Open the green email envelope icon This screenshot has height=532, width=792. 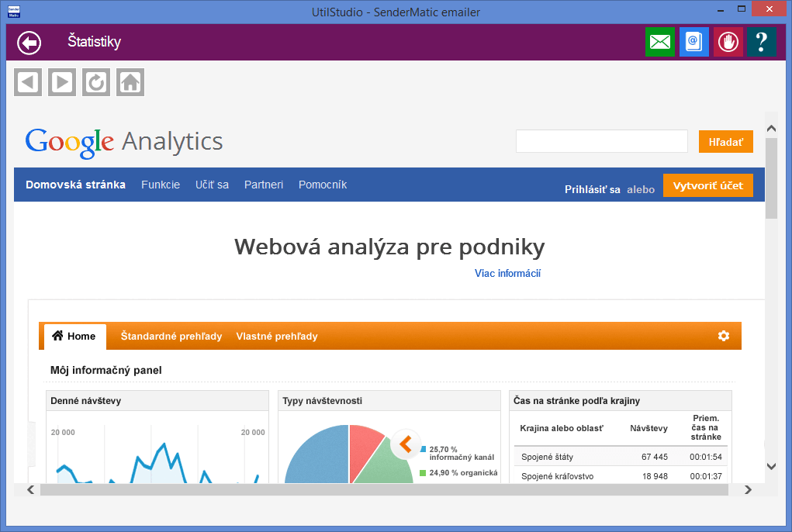click(659, 42)
